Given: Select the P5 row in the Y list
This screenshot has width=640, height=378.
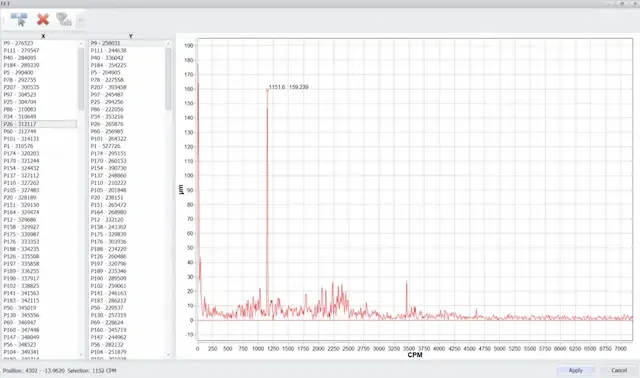Looking at the screenshot, I should click(127, 72).
